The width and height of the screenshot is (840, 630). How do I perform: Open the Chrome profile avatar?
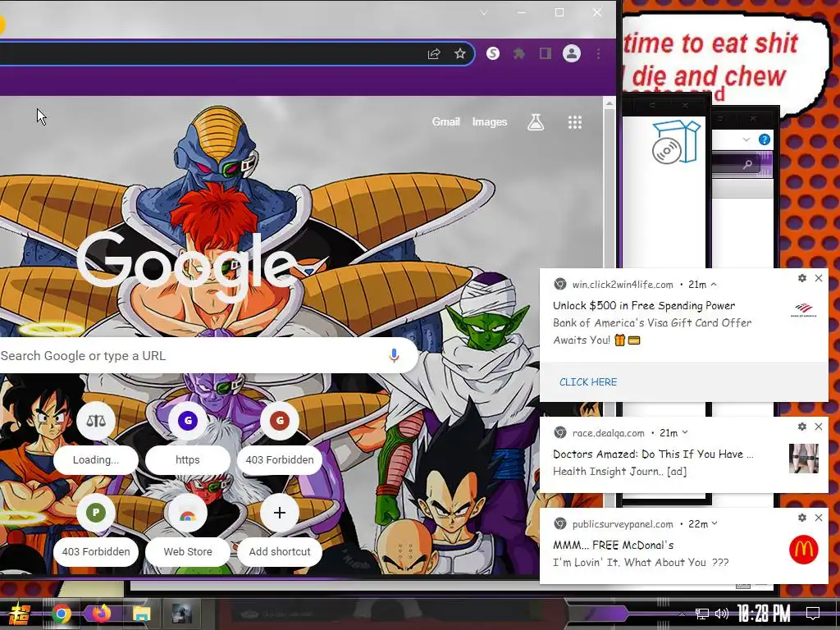click(x=572, y=53)
